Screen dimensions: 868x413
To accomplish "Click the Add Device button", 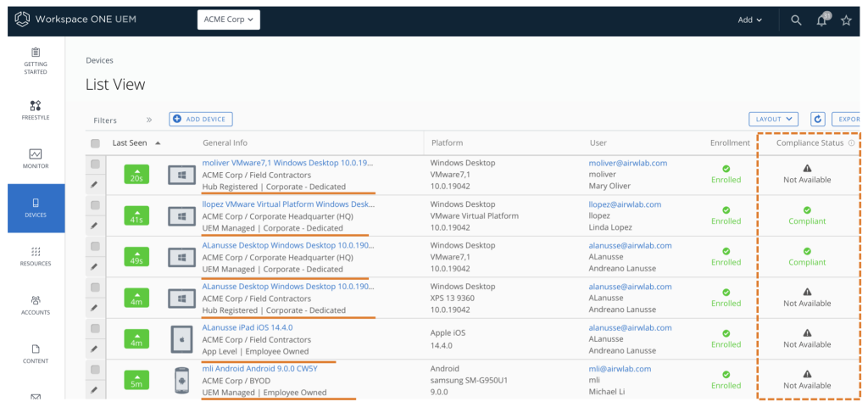I will pyautogui.click(x=201, y=120).
